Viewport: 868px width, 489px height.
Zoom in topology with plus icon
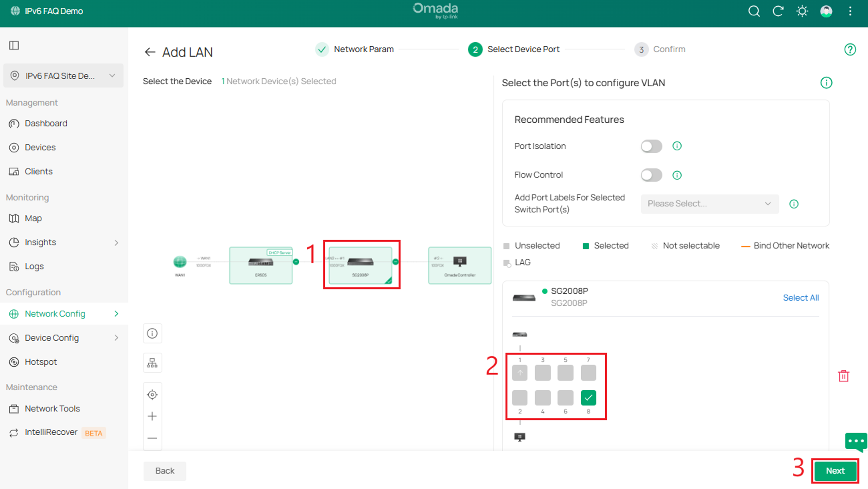coord(152,416)
